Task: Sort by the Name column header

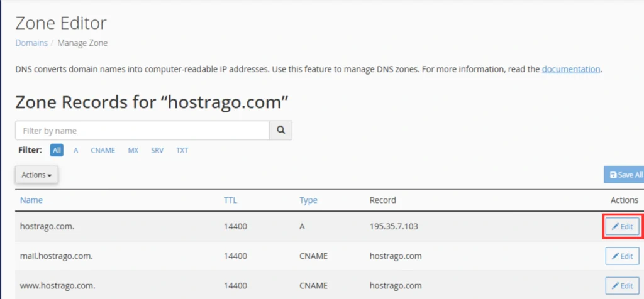Action: pyautogui.click(x=31, y=200)
